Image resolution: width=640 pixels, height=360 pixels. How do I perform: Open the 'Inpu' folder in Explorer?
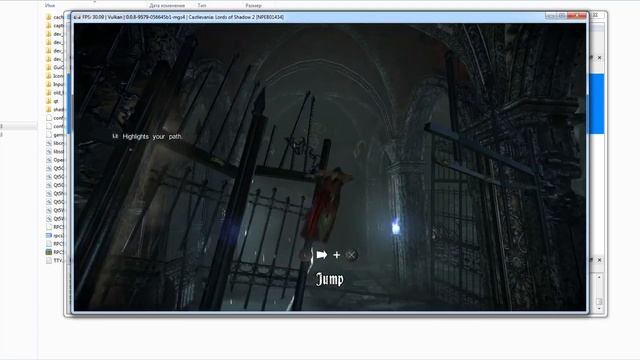[55, 84]
